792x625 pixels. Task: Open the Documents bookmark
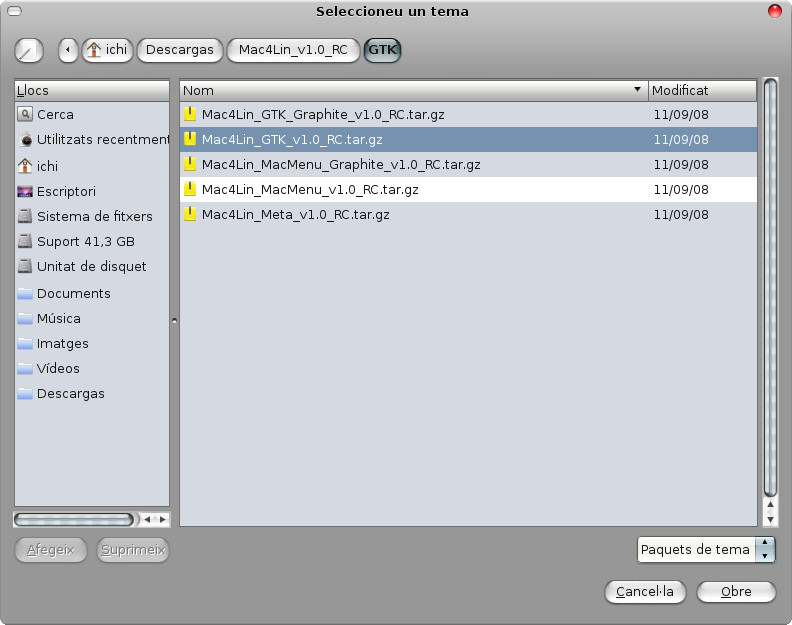point(92,294)
